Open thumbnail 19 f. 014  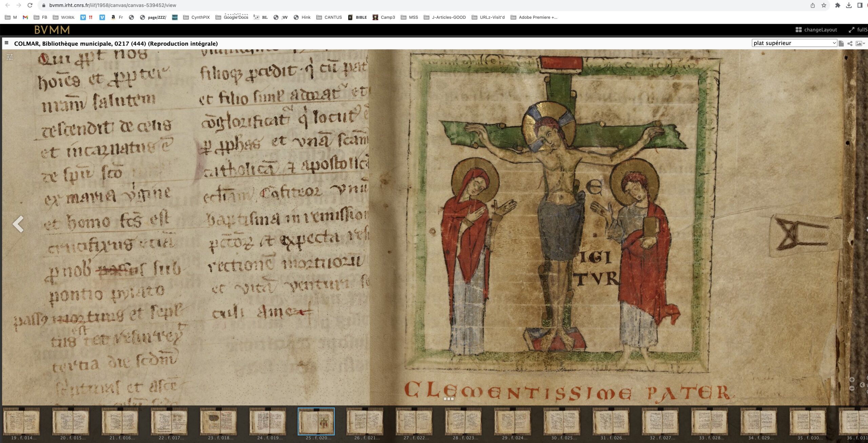pyautogui.click(x=22, y=421)
